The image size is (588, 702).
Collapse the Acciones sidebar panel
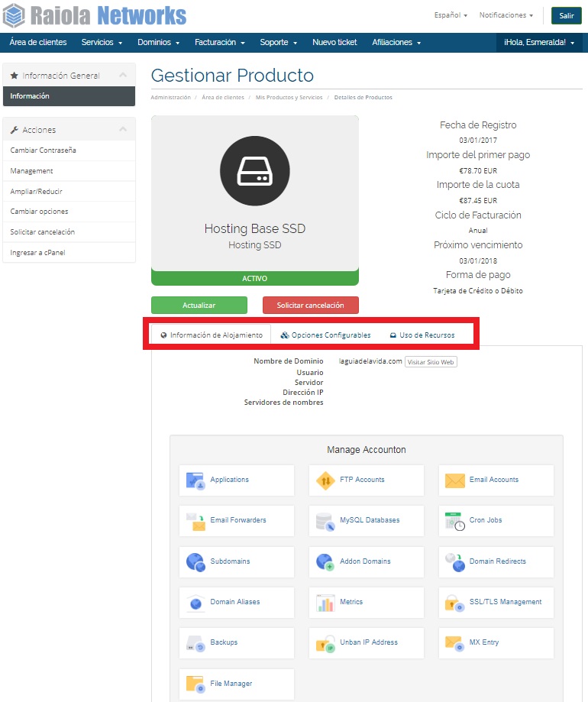point(123,130)
